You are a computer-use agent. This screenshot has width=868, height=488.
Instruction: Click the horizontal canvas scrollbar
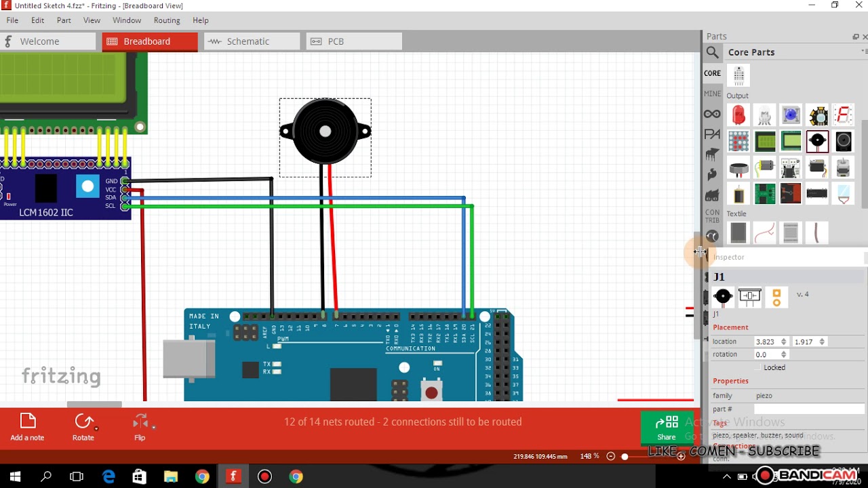[x=94, y=405]
